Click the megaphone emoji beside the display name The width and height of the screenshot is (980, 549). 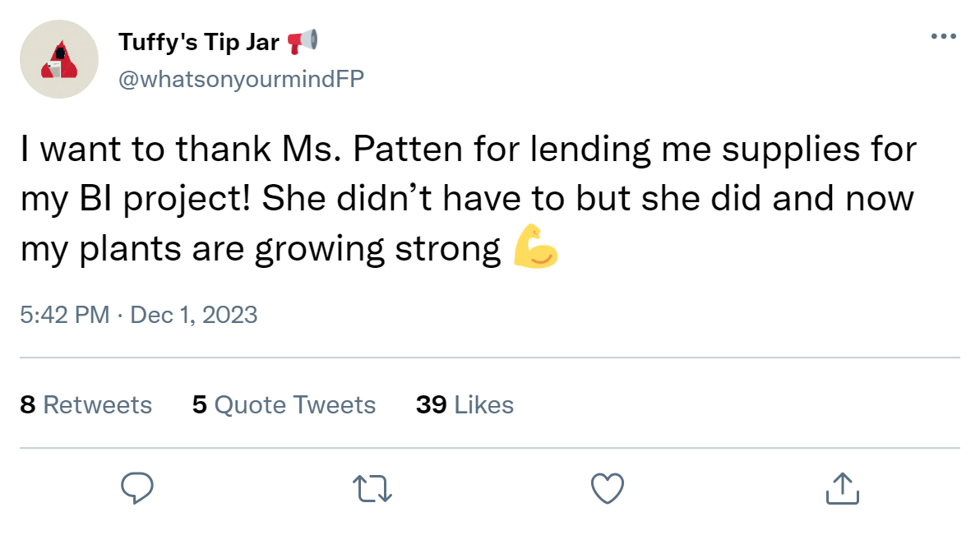coord(303,41)
